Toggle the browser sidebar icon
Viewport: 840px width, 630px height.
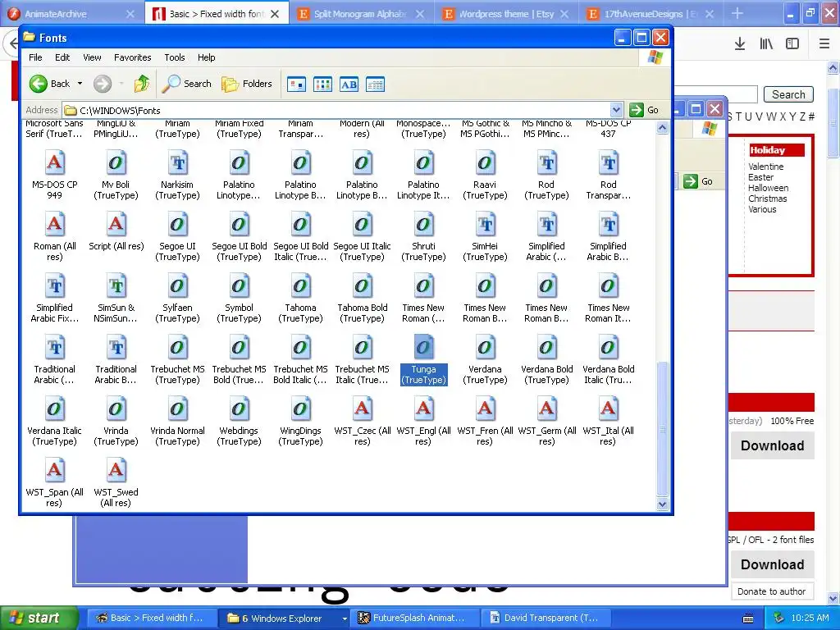[x=792, y=44]
